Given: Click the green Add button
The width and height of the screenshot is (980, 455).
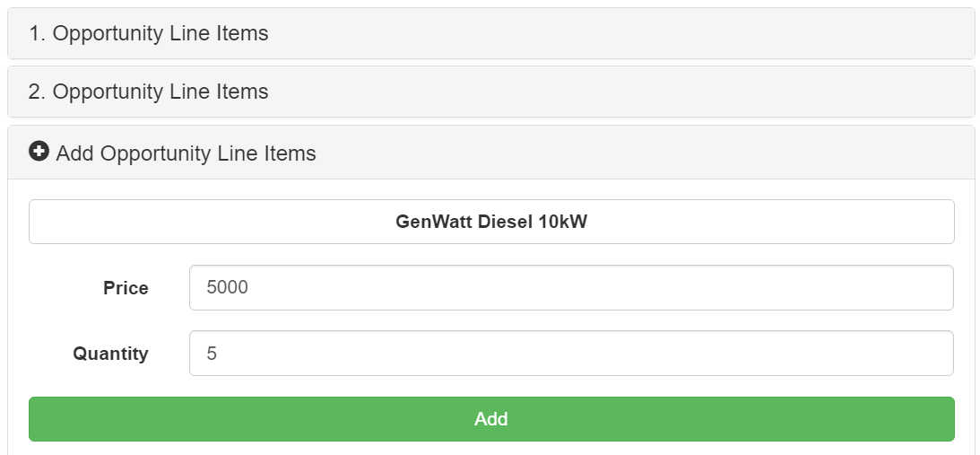Looking at the screenshot, I should (x=491, y=419).
